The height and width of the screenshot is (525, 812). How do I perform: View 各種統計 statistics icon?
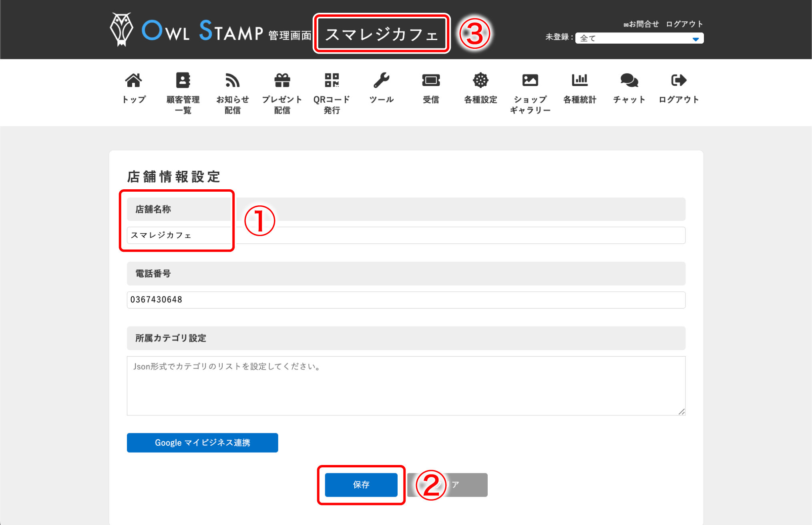pyautogui.click(x=580, y=88)
